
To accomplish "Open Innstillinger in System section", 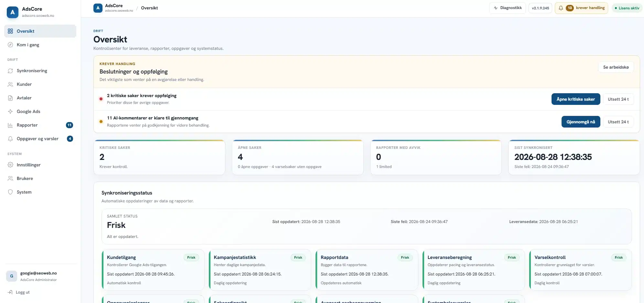I will pos(40,165).
